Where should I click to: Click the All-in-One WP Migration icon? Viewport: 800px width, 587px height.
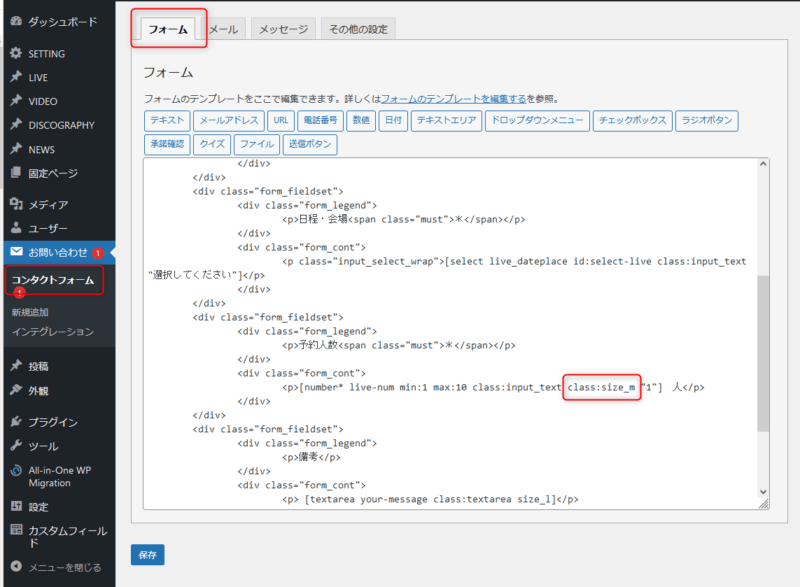pos(16,470)
